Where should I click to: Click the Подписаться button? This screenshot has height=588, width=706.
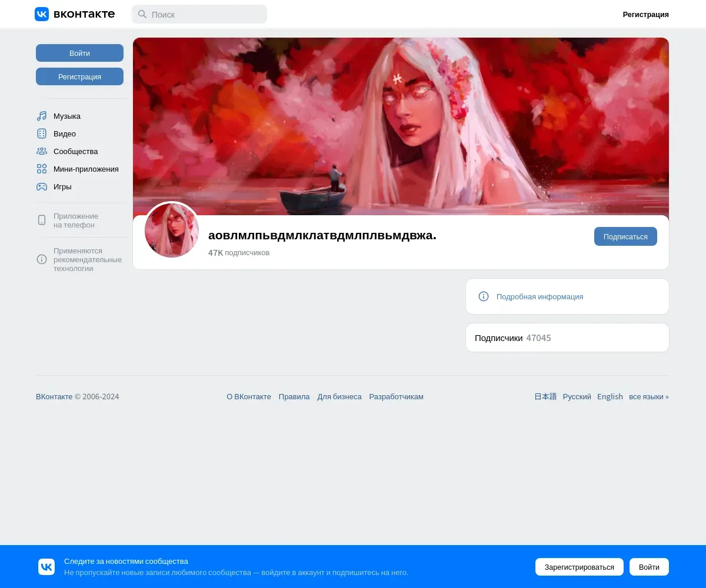pyautogui.click(x=625, y=236)
